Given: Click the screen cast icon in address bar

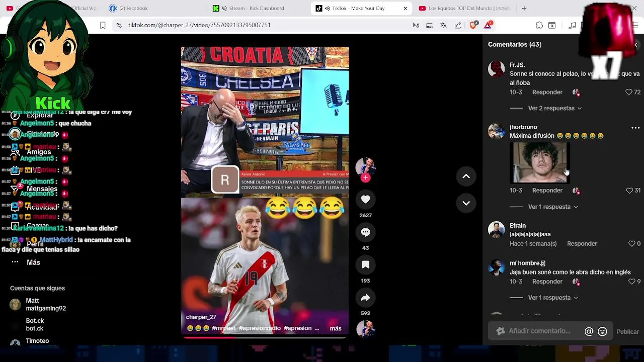Looking at the screenshot, I should tap(430, 25).
